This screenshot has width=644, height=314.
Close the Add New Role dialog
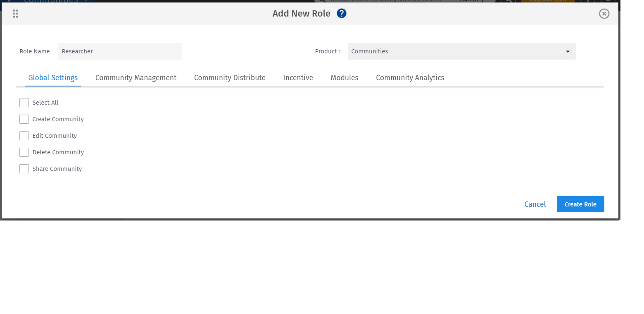click(604, 14)
